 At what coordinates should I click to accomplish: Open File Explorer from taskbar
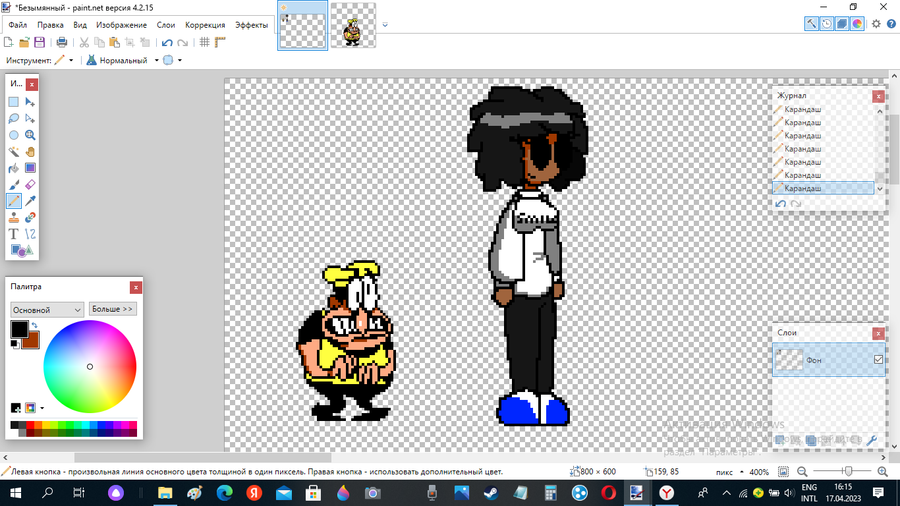[165, 493]
